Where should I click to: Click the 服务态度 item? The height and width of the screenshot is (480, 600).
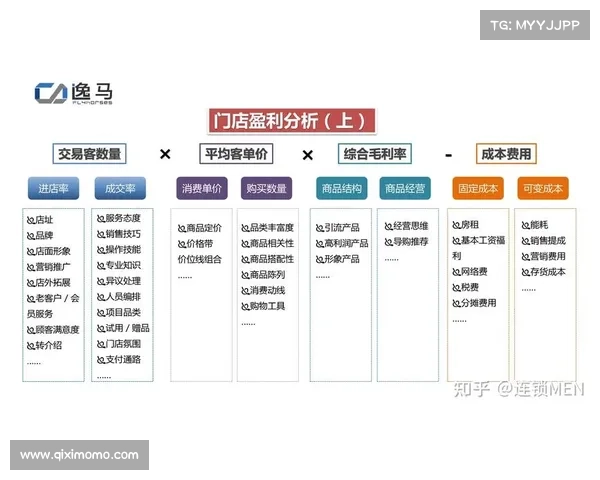click(x=119, y=218)
